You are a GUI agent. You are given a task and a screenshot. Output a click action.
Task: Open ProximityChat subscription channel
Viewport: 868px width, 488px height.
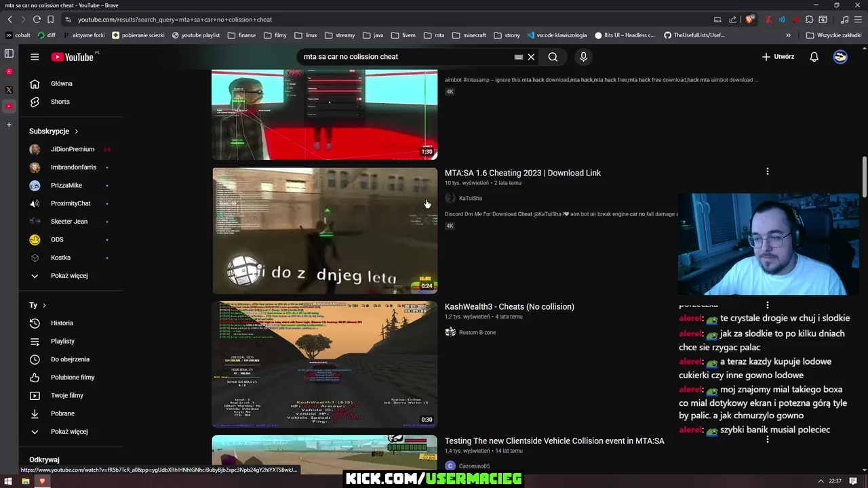[71, 203]
